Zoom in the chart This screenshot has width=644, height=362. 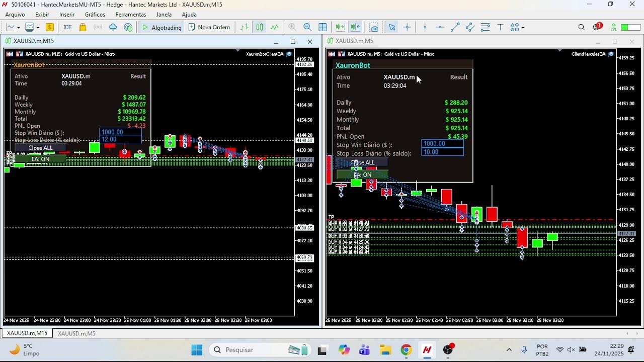coord(292,27)
